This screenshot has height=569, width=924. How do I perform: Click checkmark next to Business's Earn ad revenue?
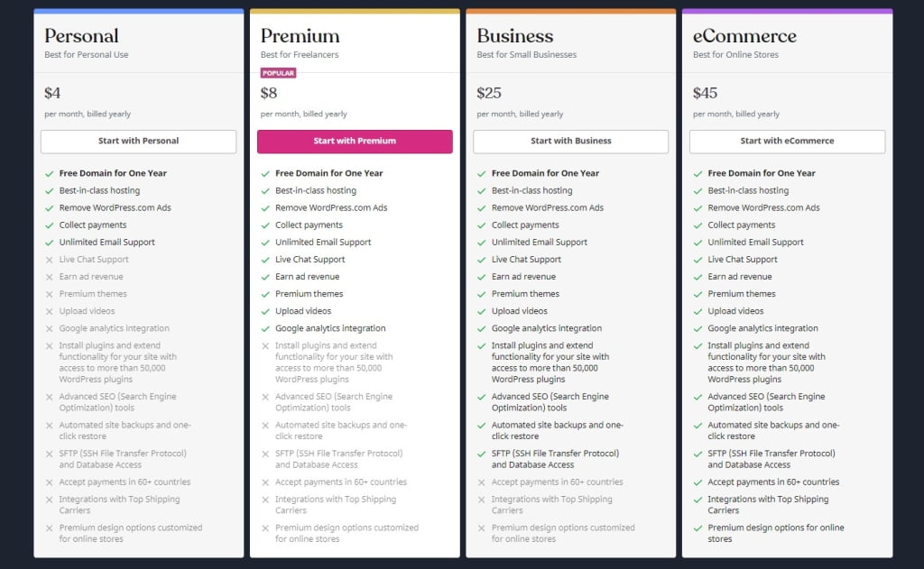click(481, 277)
